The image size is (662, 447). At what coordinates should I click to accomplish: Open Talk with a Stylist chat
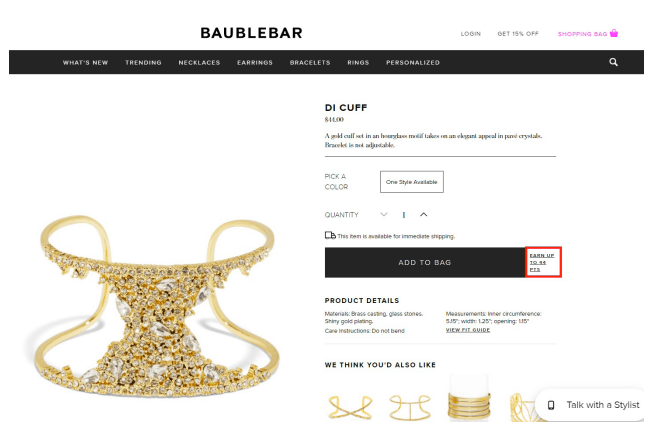click(x=591, y=405)
